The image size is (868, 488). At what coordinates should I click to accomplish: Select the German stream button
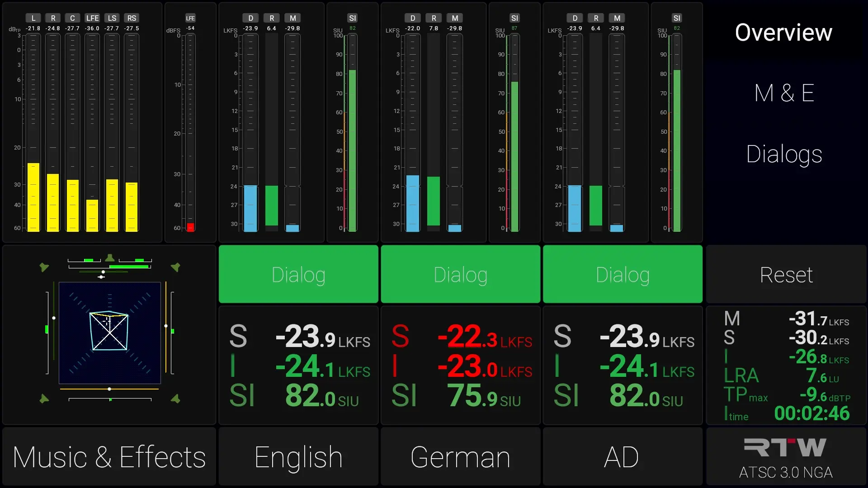tap(460, 457)
